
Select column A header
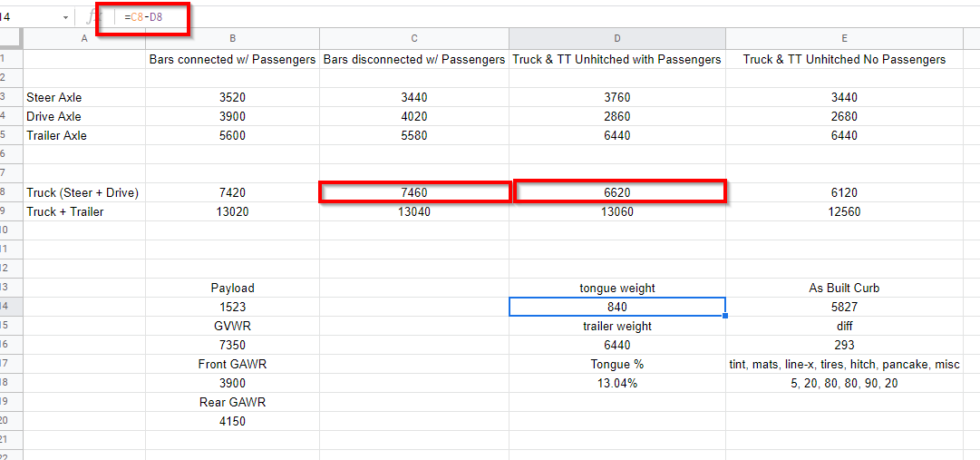coord(84,38)
